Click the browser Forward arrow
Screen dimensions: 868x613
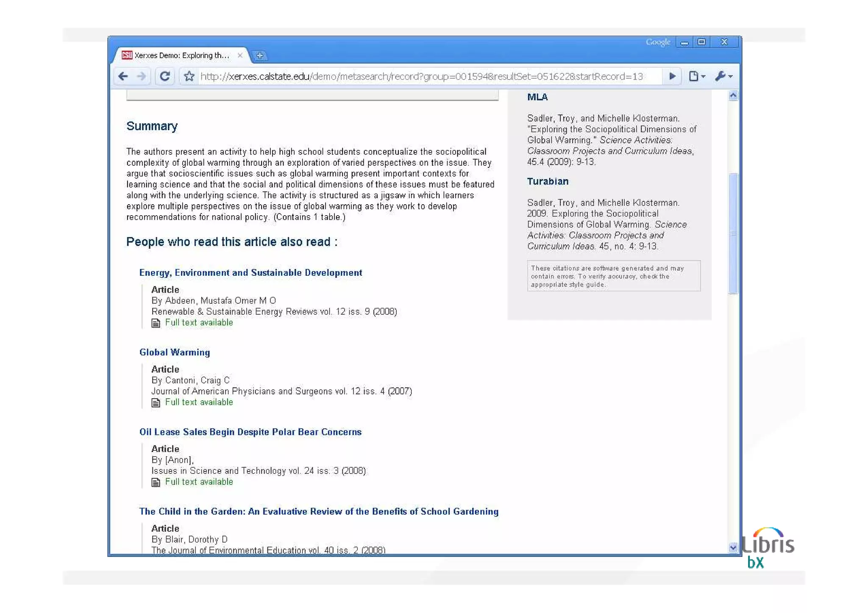142,76
